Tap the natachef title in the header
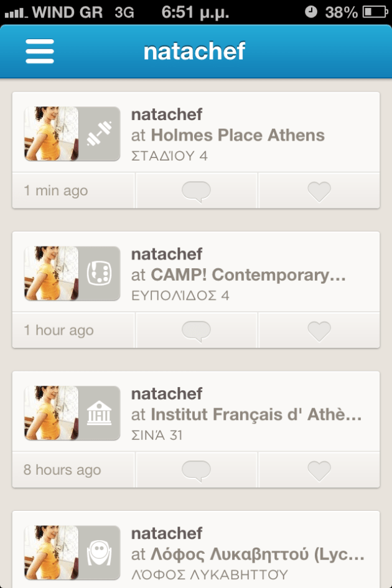 [195, 52]
